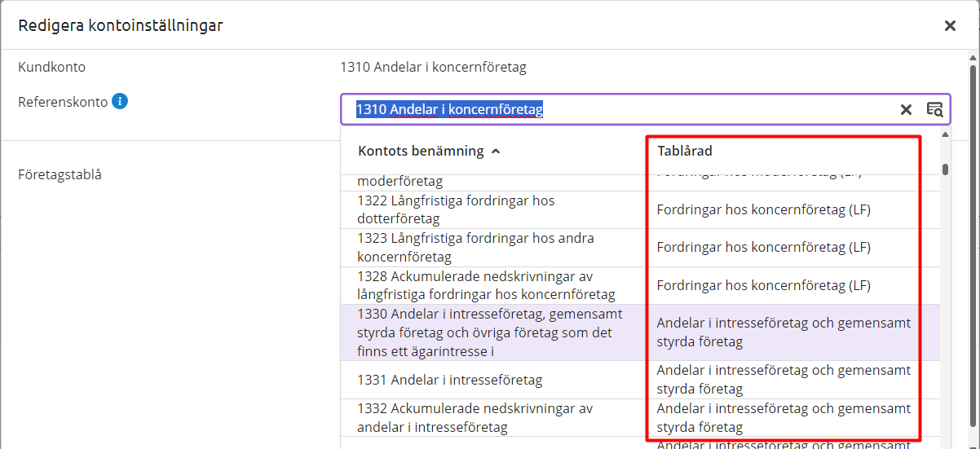The image size is (980, 449).
Task: Select 1332 Ackumulerade nedskrivningar av andelar
Action: coord(475,417)
